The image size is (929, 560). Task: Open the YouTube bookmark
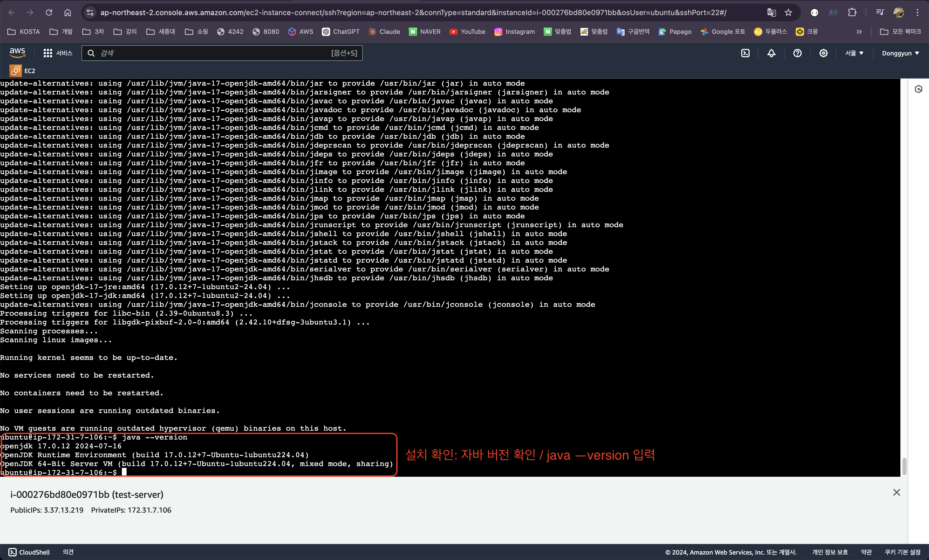(x=467, y=32)
